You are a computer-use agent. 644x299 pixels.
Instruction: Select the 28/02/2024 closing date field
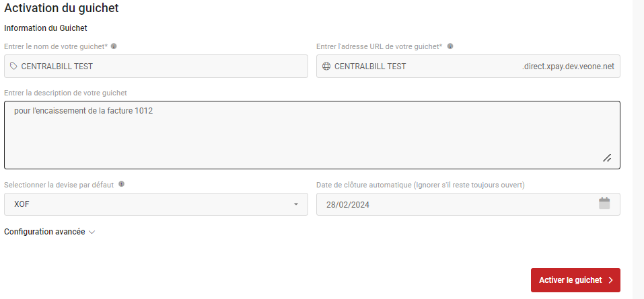[x=468, y=204]
